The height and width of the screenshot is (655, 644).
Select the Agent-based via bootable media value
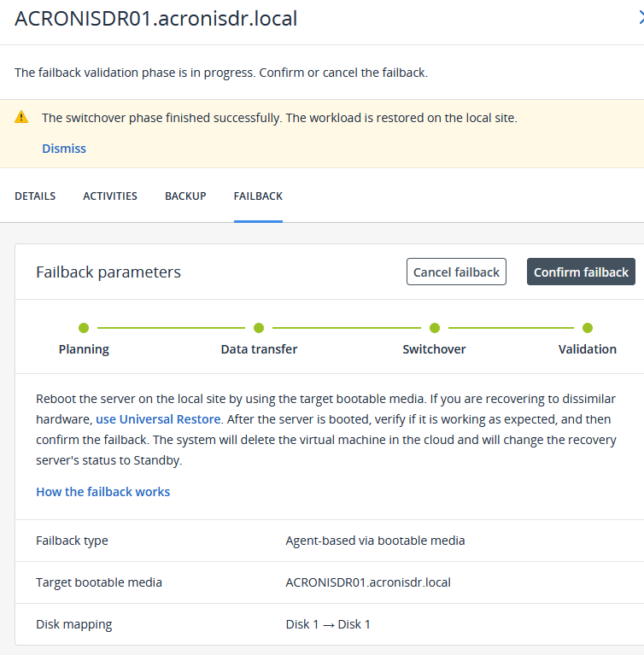pyautogui.click(x=375, y=541)
